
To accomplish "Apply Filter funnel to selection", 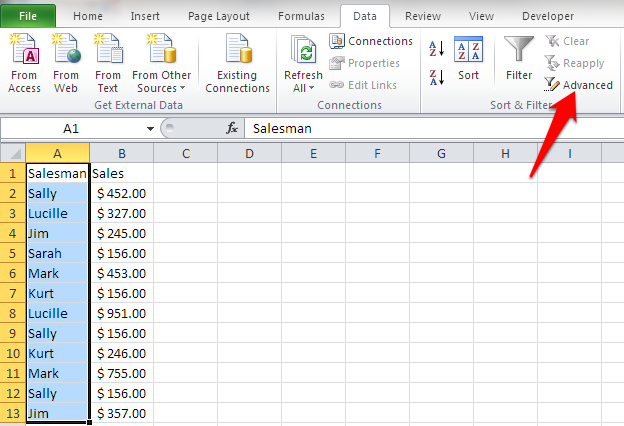I will (519, 59).
